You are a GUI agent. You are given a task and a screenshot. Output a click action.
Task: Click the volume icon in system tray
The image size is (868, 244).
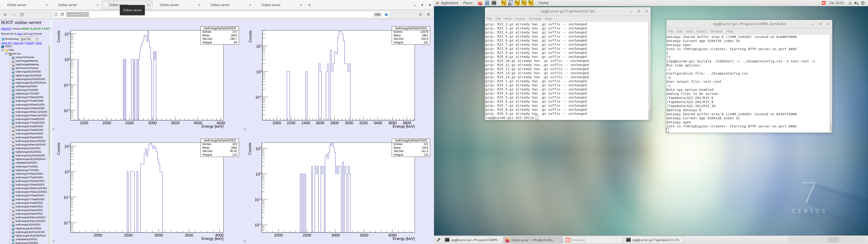pos(856,3)
